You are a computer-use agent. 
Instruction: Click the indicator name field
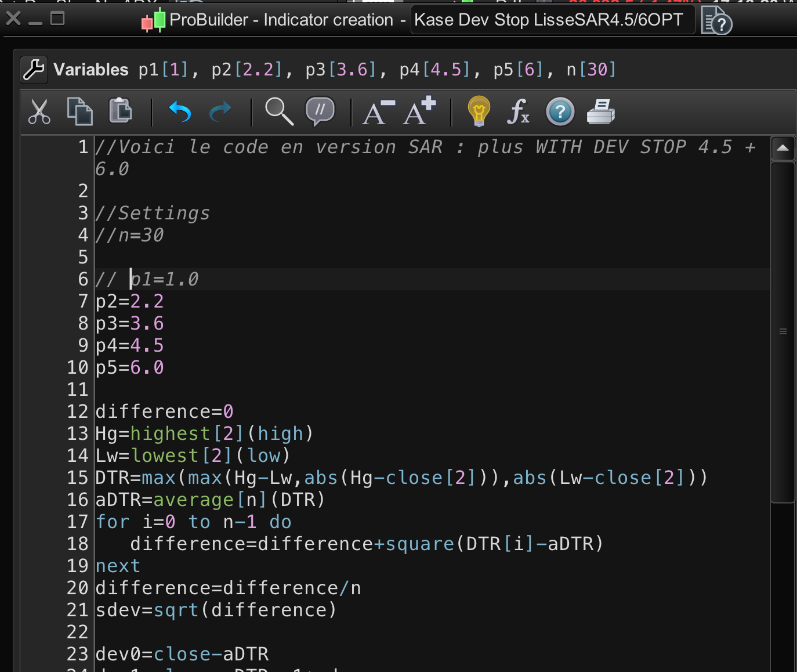tap(552, 20)
